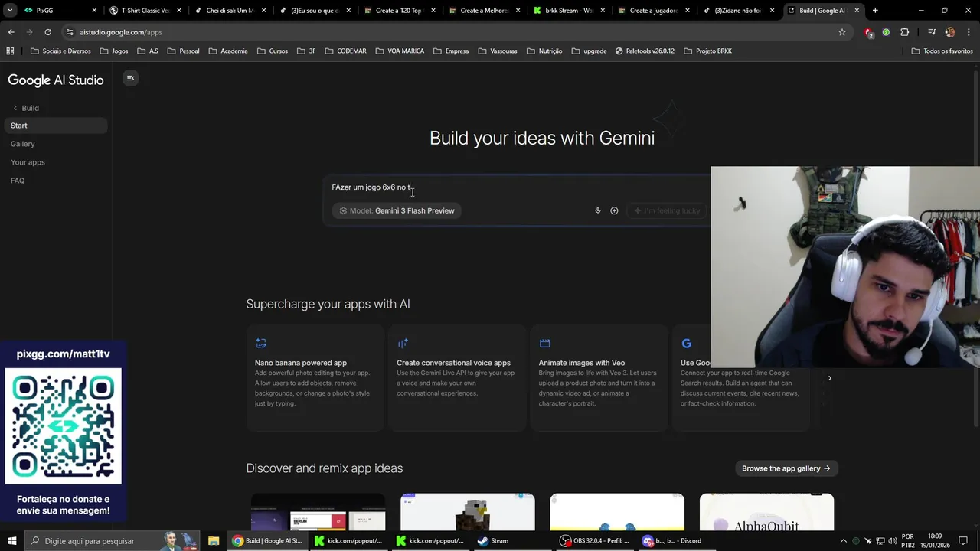
Task: Open the Windows Start menu
Action: click(11, 541)
